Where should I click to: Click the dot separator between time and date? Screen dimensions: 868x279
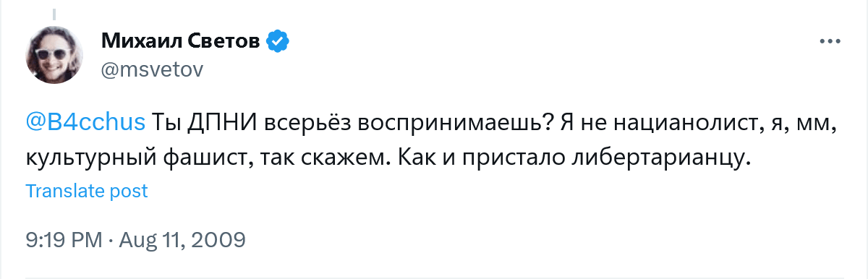(109, 239)
